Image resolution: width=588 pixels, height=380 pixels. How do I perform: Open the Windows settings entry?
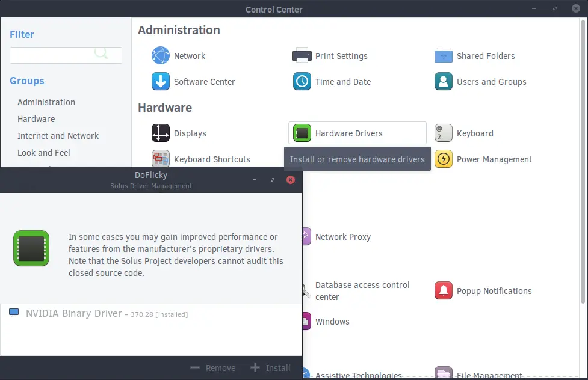click(326, 322)
